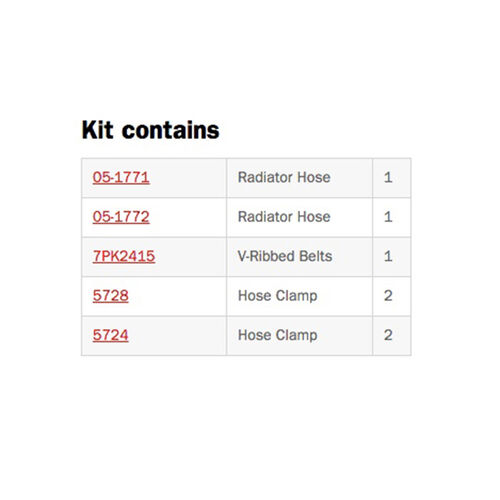Open the 5728 hose clamp link
The height and width of the screenshot is (500, 500).
(111, 296)
